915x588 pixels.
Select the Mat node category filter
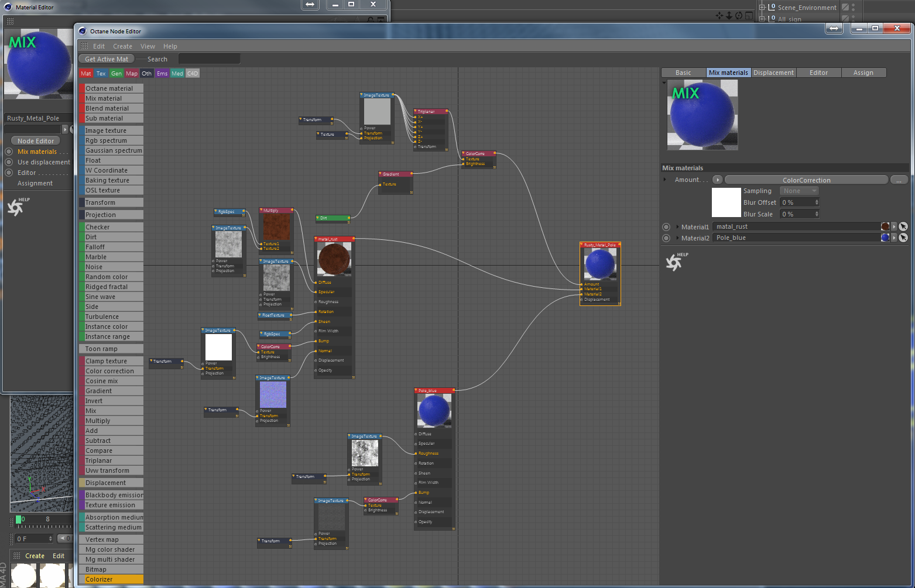pos(85,73)
